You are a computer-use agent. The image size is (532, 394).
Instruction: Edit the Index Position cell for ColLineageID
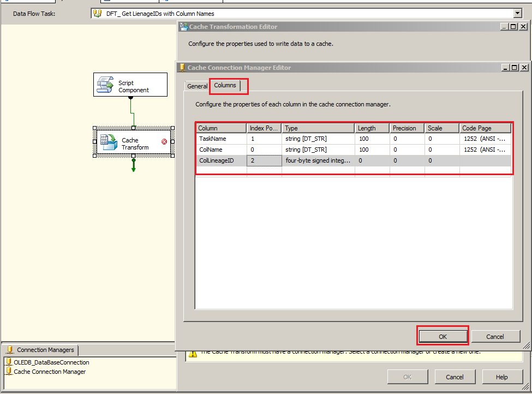pyautogui.click(x=263, y=160)
